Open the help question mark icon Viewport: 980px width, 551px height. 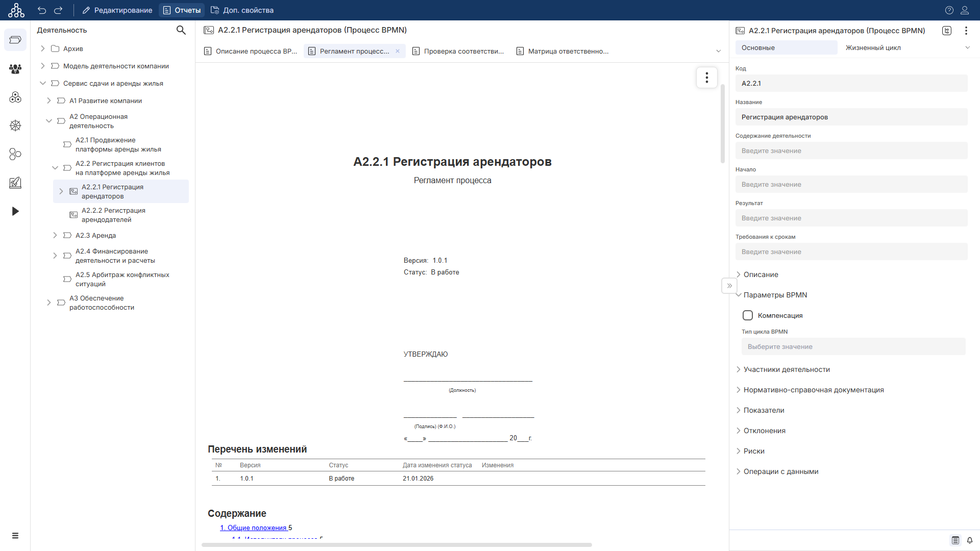(949, 10)
